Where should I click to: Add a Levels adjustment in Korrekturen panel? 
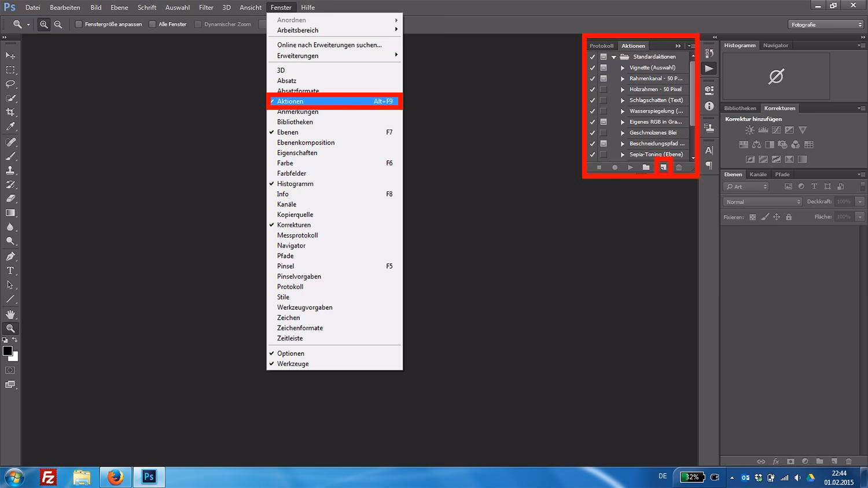coord(763,130)
